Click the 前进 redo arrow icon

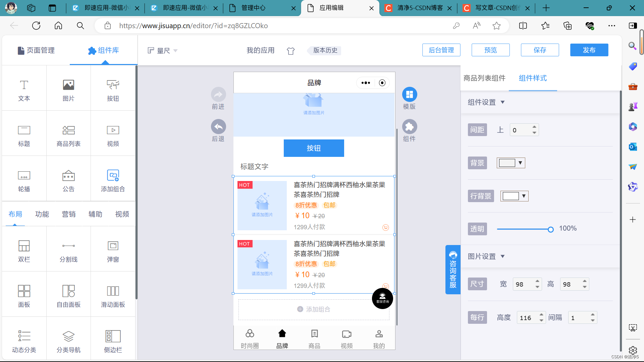tap(218, 95)
